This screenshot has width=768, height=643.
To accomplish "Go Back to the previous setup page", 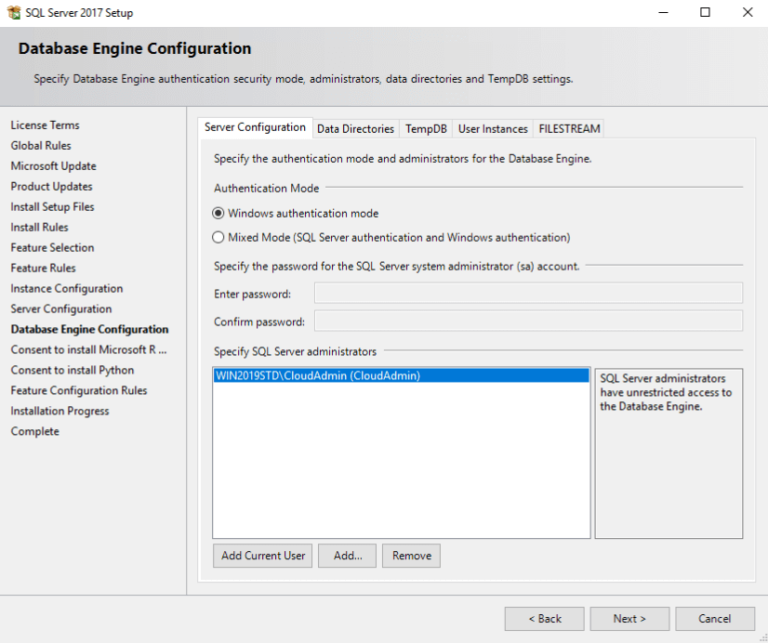I will click(x=544, y=618).
